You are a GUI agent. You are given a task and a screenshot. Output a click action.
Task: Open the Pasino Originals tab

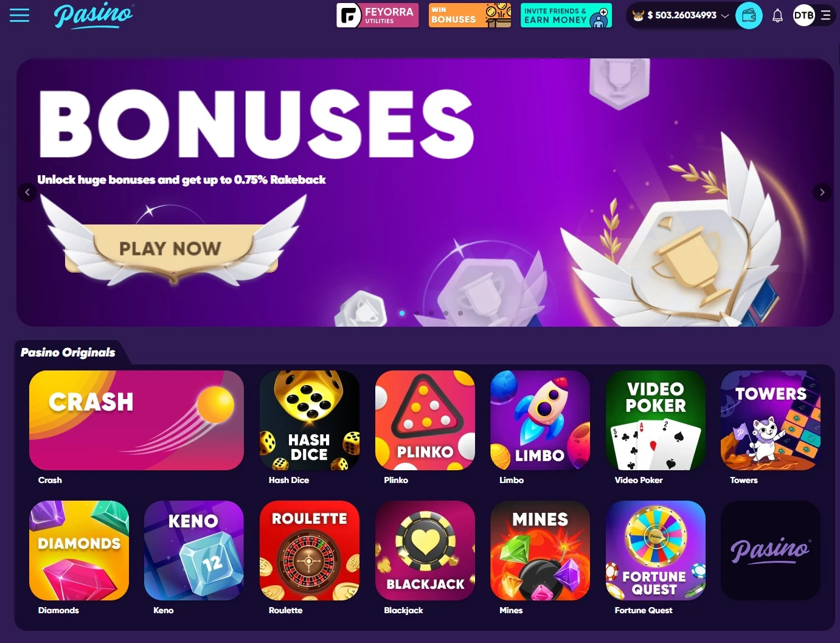(68, 352)
